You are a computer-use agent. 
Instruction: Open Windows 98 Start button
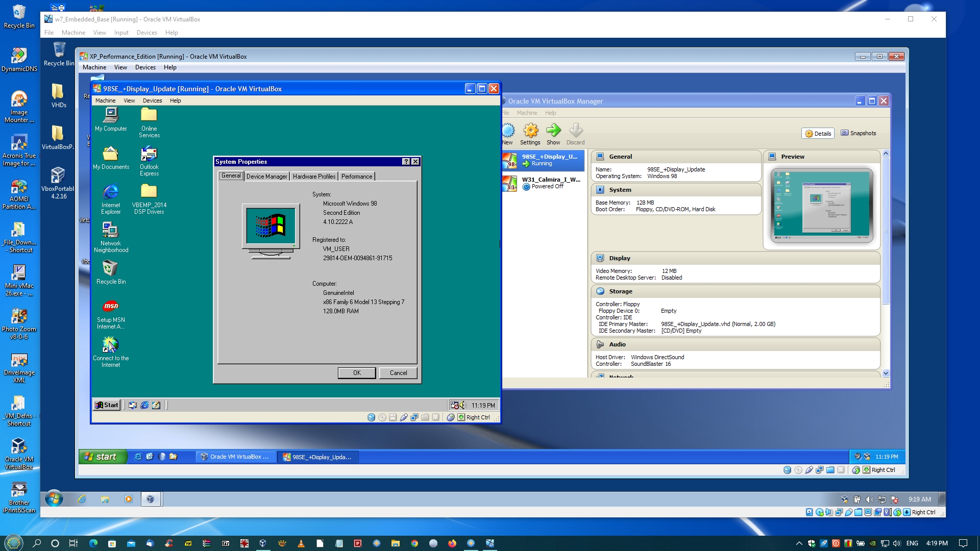106,405
